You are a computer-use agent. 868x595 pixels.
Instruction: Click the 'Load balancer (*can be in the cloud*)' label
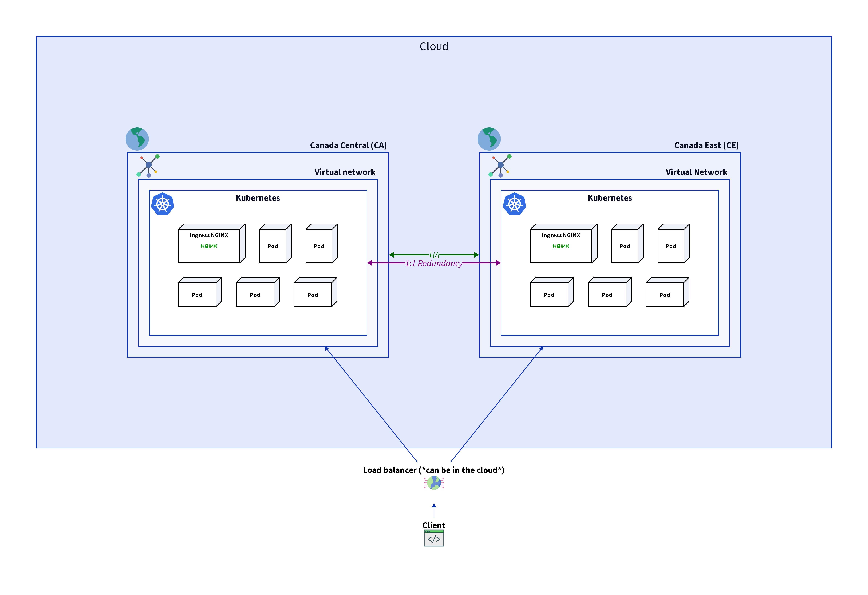tap(434, 470)
